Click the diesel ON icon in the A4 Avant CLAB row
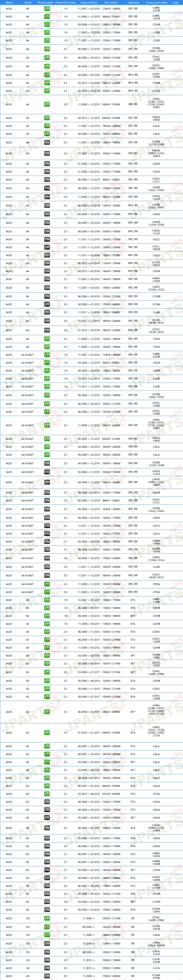This screenshot has height=980, width=183. pyautogui.click(x=47, y=567)
